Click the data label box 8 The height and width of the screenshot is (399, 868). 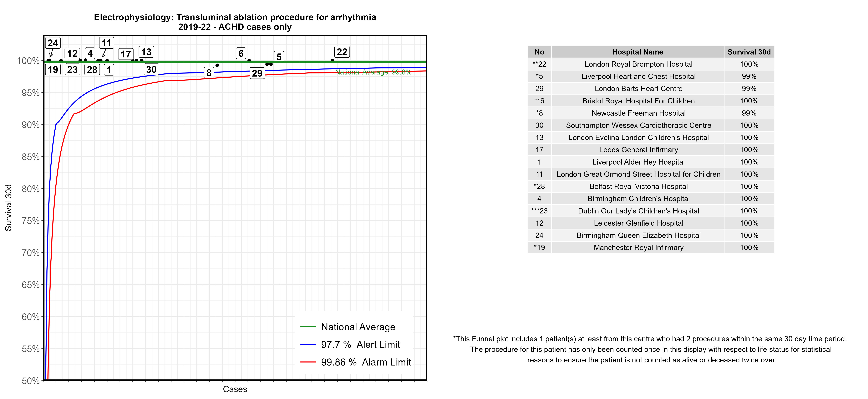tap(209, 72)
